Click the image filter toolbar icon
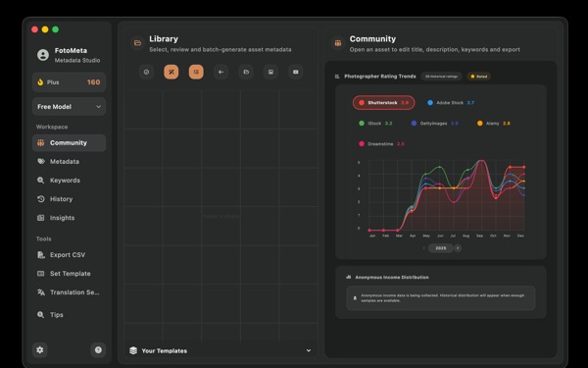Image resolution: width=588 pixels, height=368 pixels. click(x=270, y=72)
